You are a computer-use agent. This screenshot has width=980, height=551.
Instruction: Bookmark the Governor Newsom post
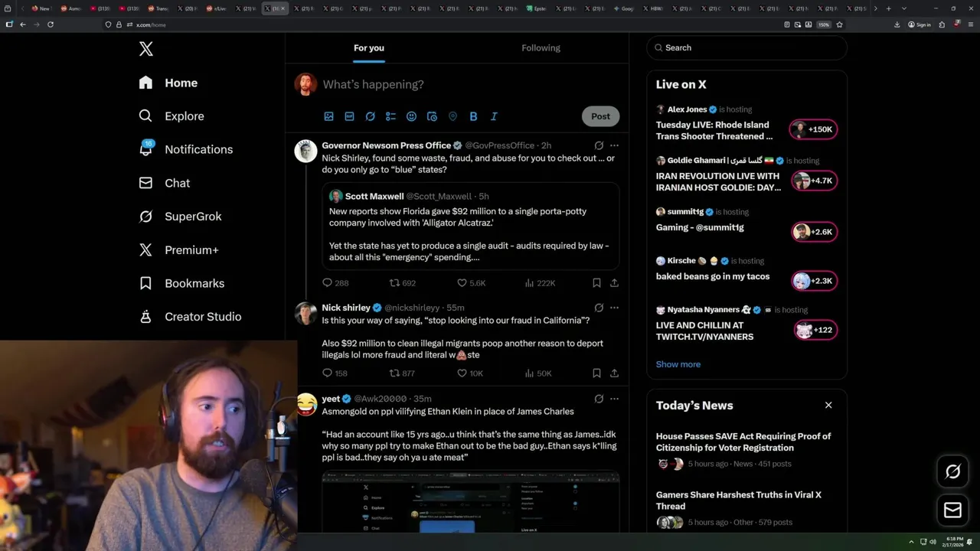596,283
